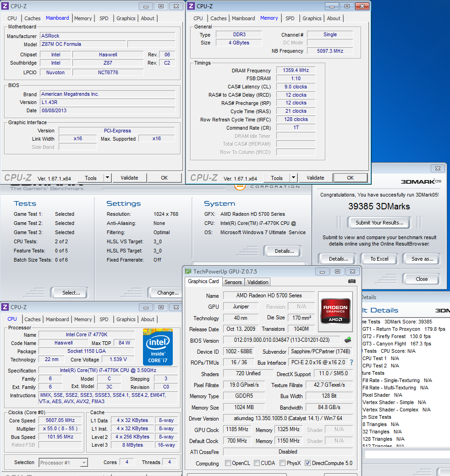Click the Bus Interface question mark icon
This screenshot has height=476, width=450.
tap(351, 362)
